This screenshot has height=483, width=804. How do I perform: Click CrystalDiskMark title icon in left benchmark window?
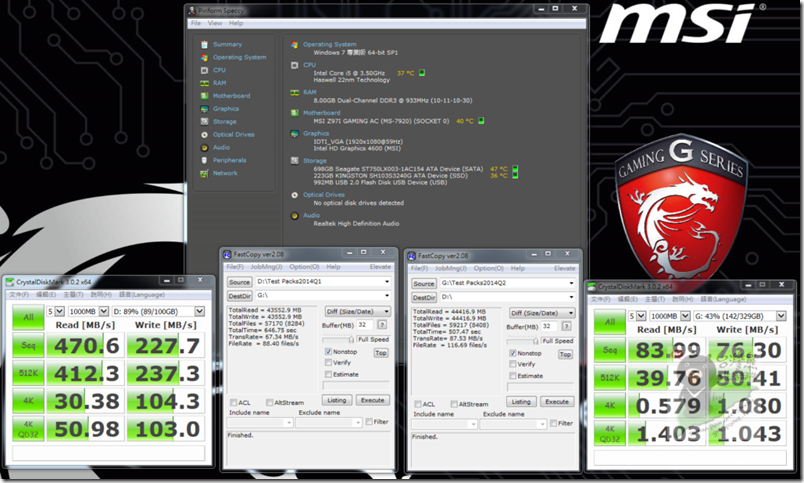(9, 282)
